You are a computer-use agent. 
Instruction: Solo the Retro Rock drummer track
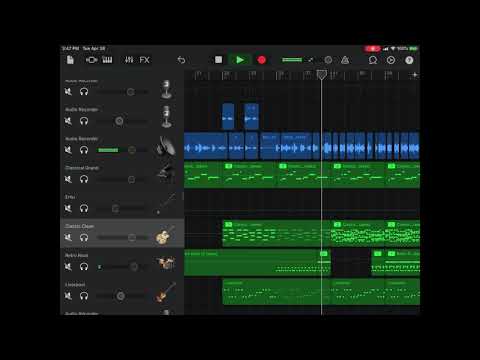coord(84,267)
